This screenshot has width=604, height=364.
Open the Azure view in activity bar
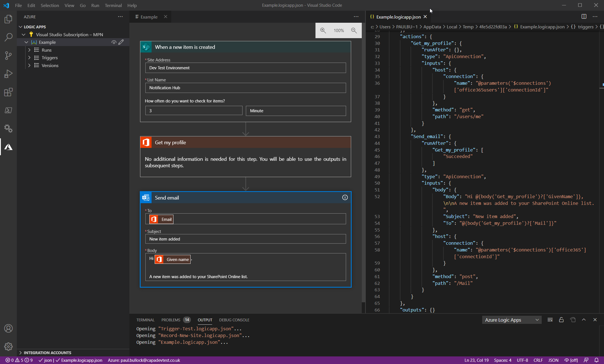click(8, 147)
